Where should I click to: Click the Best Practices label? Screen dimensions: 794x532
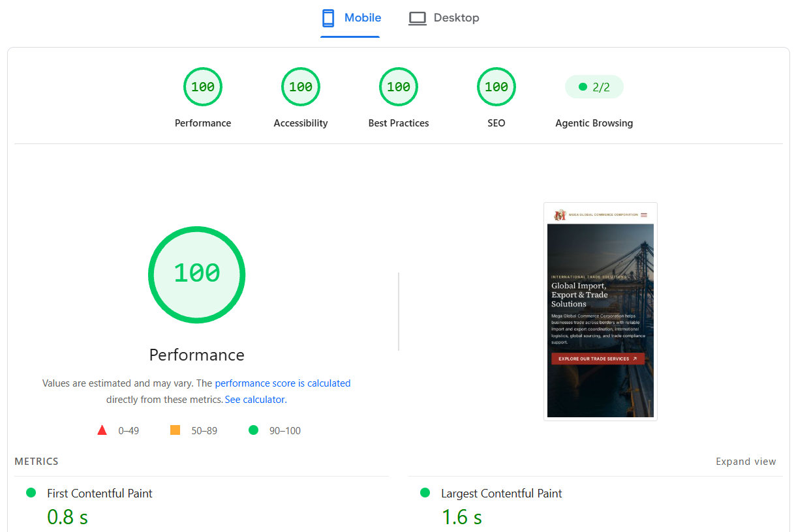(399, 123)
